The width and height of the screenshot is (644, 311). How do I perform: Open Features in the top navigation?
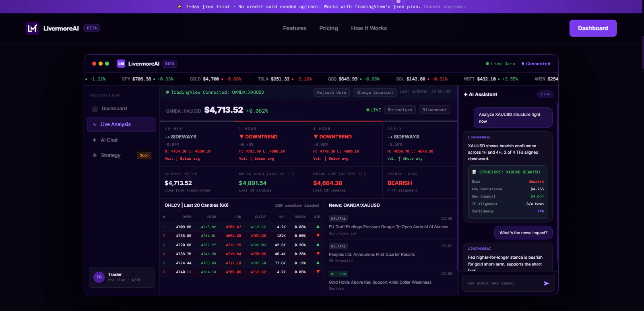click(x=295, y=28)
